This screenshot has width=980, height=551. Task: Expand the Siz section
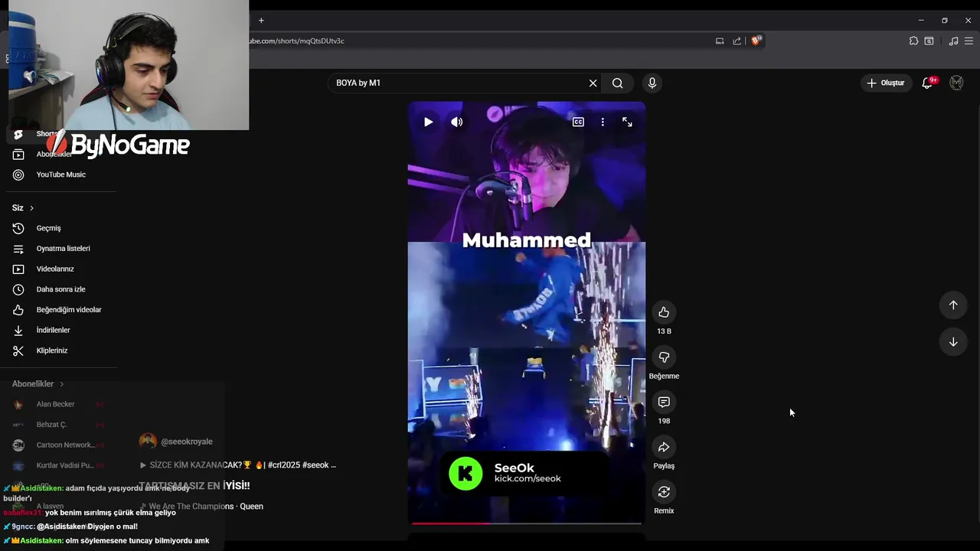click(23, 208)
